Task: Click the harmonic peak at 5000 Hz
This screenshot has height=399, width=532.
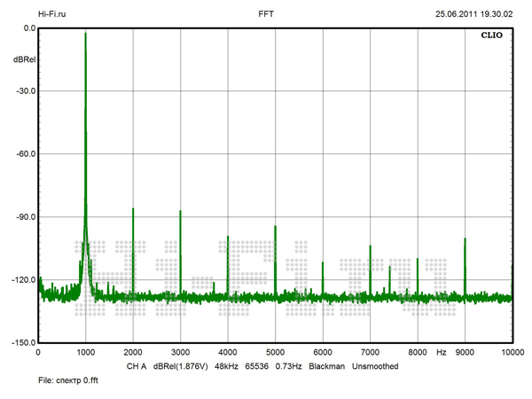Action: click(275, 227)
